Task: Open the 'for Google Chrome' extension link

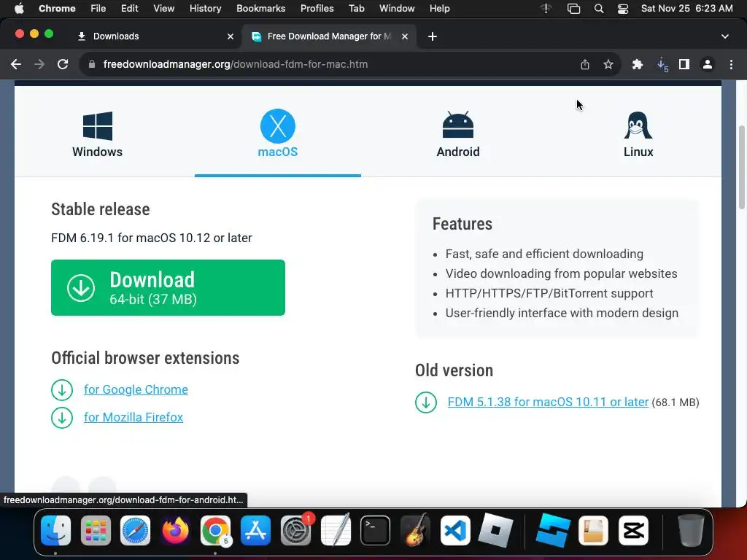Action: 136,389
